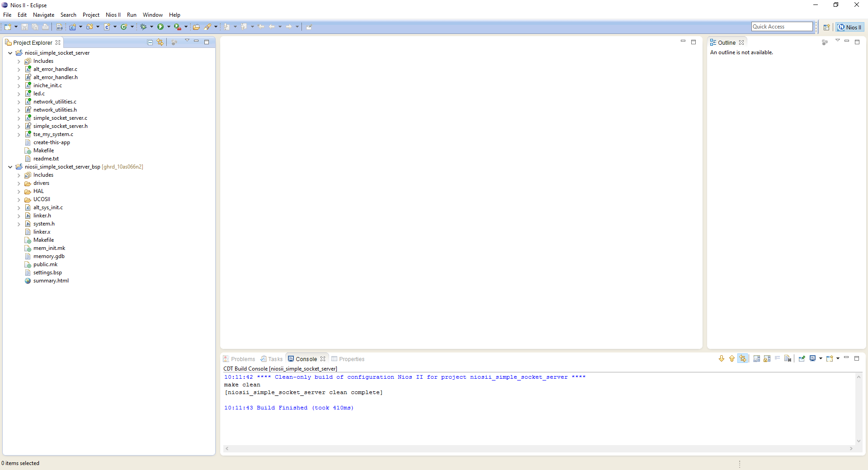Click the new C source file icon

tap(107, 27)
